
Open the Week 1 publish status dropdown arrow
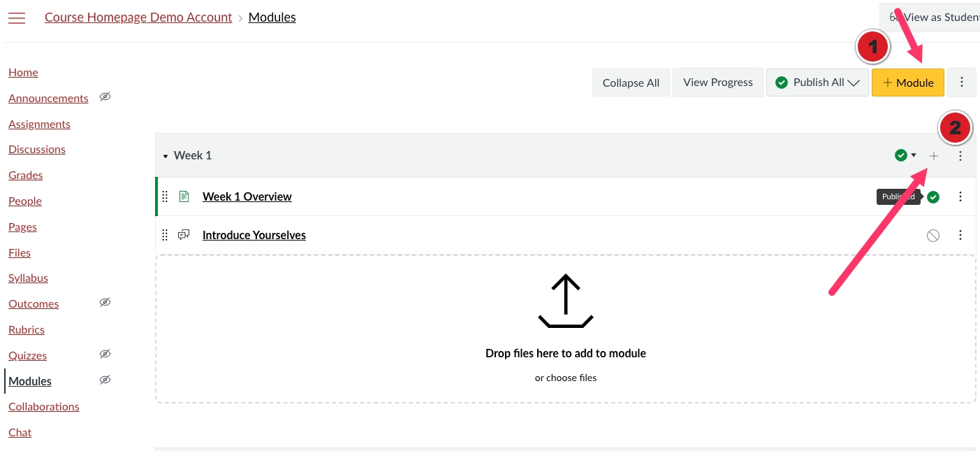pos(914,155)
